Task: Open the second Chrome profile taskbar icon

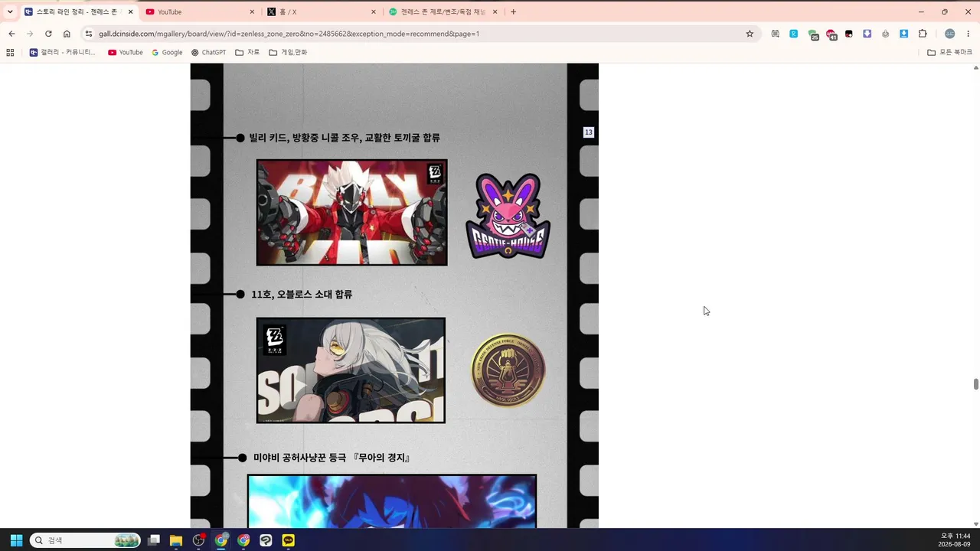Action: tap(243, 540)
